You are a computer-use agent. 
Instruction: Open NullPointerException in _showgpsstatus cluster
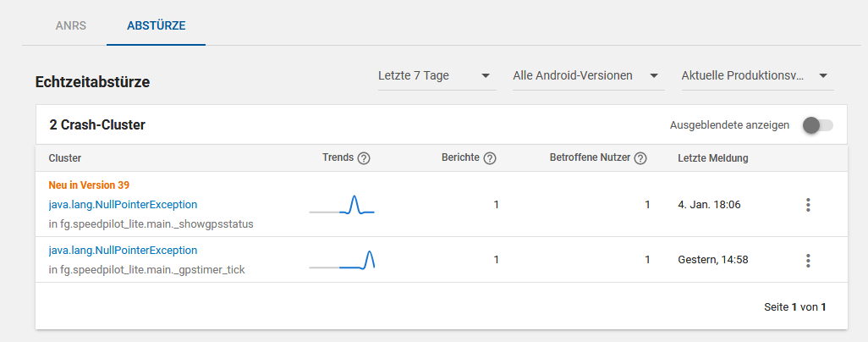(x=123, y=204)
